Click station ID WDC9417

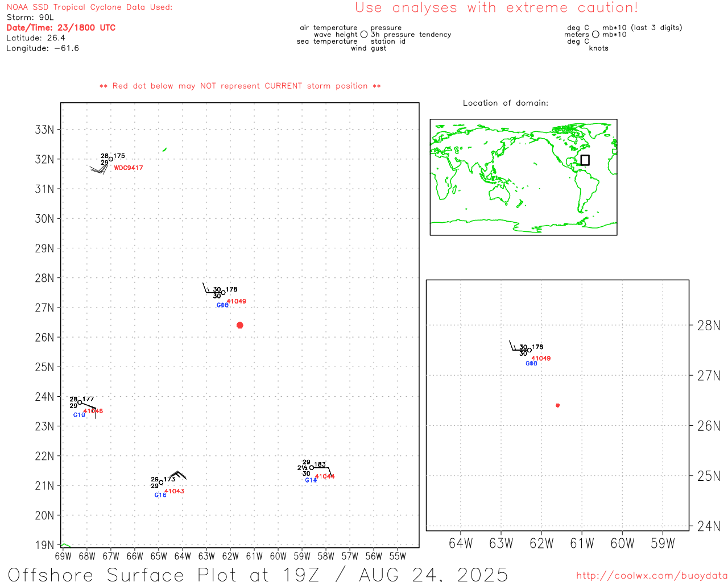point(129,168)
